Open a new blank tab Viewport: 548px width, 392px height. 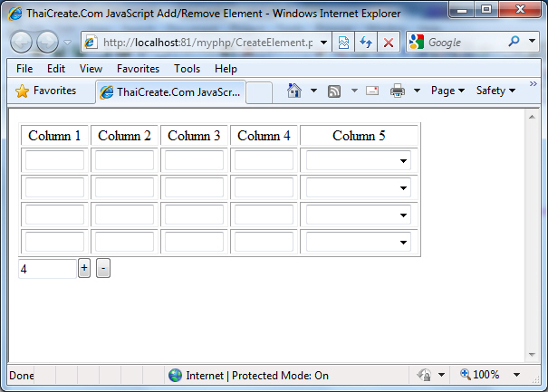[259, 93]
